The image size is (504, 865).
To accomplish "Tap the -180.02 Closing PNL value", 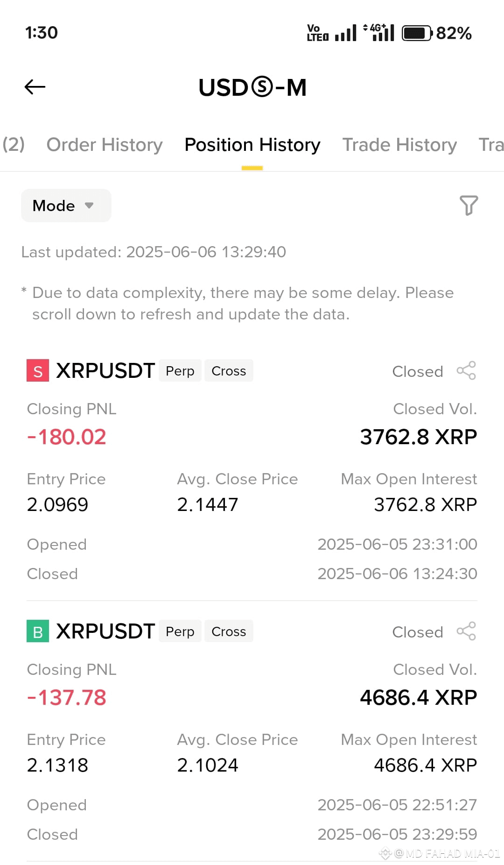I will 66,437.
